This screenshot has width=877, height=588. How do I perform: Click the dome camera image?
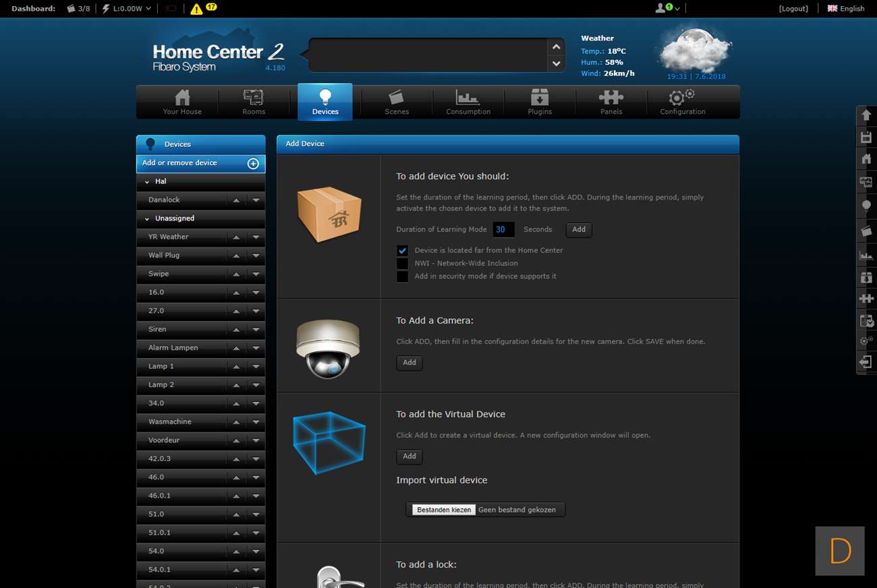click(x=328, y=348)
